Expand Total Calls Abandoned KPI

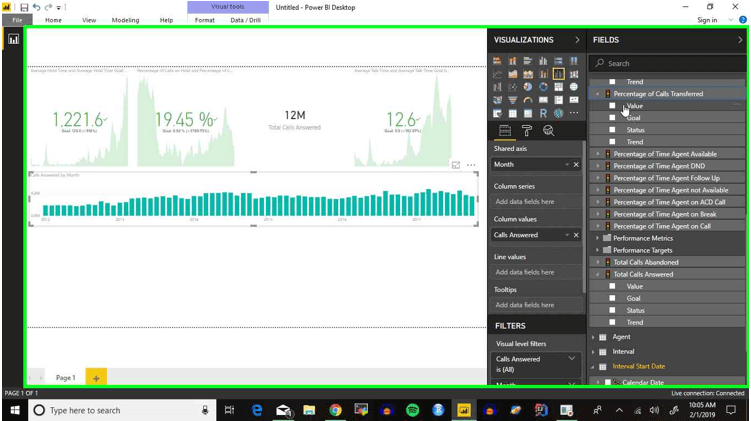click(x=598, y=262)
